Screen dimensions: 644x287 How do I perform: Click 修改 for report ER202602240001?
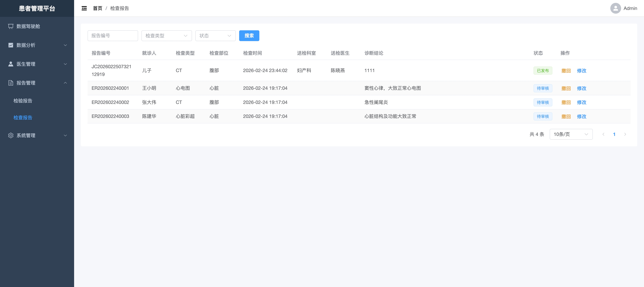click(x=582, y=88)
